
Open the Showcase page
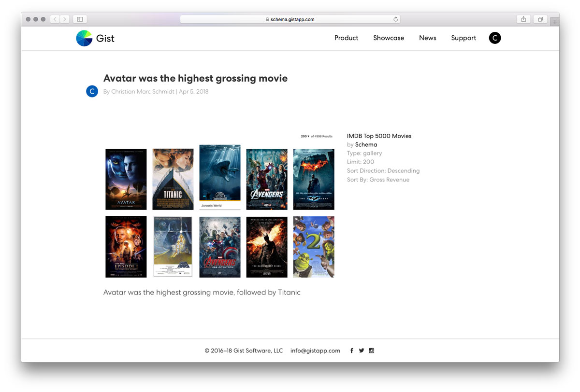389,38
